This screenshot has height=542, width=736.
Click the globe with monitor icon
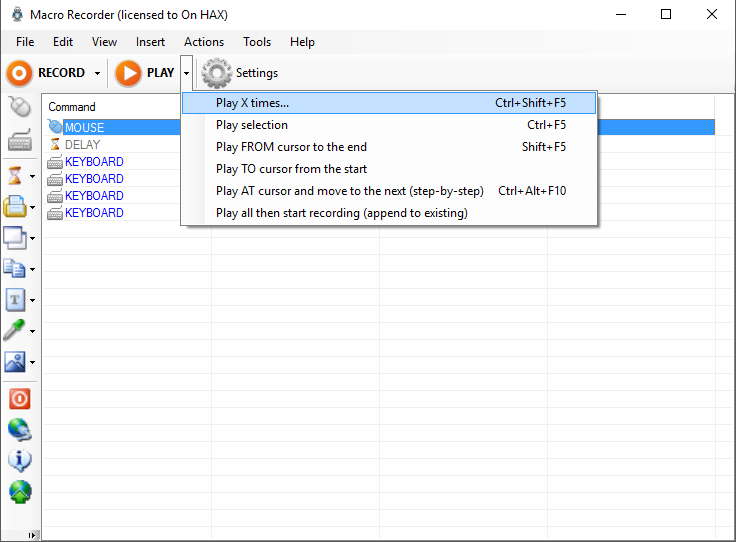(x=20, y=430)
